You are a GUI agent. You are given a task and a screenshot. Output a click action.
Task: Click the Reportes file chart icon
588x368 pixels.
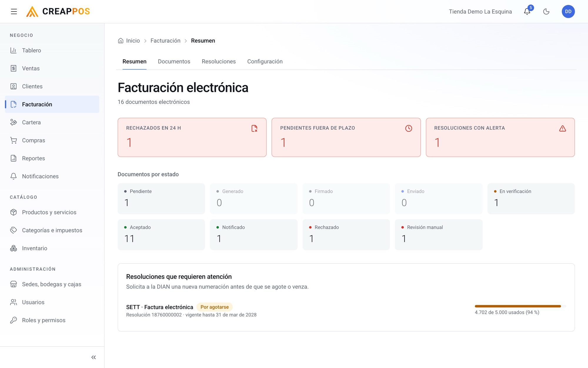14,158
